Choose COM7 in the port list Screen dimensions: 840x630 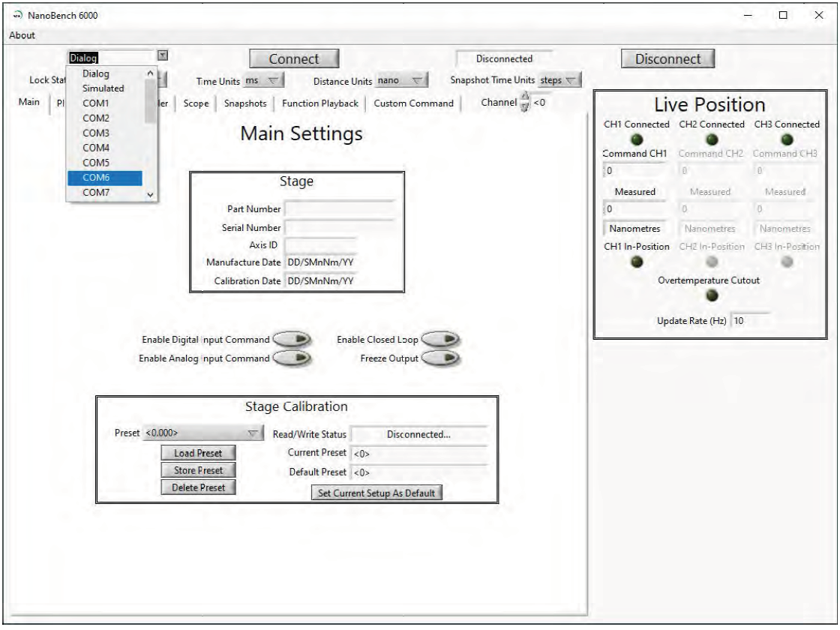pos(105,192)
